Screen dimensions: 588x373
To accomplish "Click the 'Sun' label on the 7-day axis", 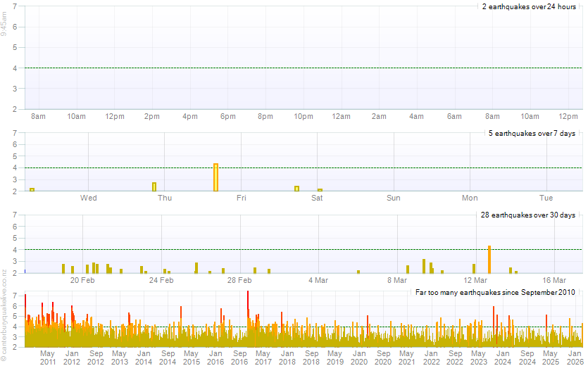I will point(393,198).
